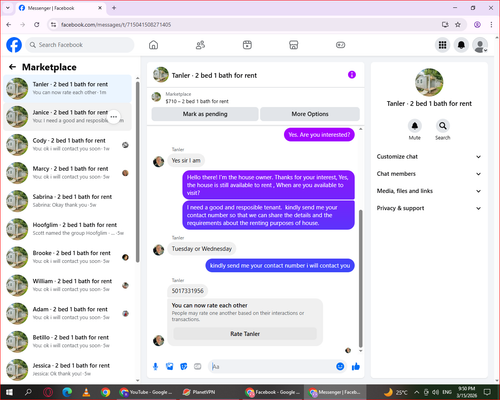Click the back arrow beside Marketplace

tap(12, 67)
